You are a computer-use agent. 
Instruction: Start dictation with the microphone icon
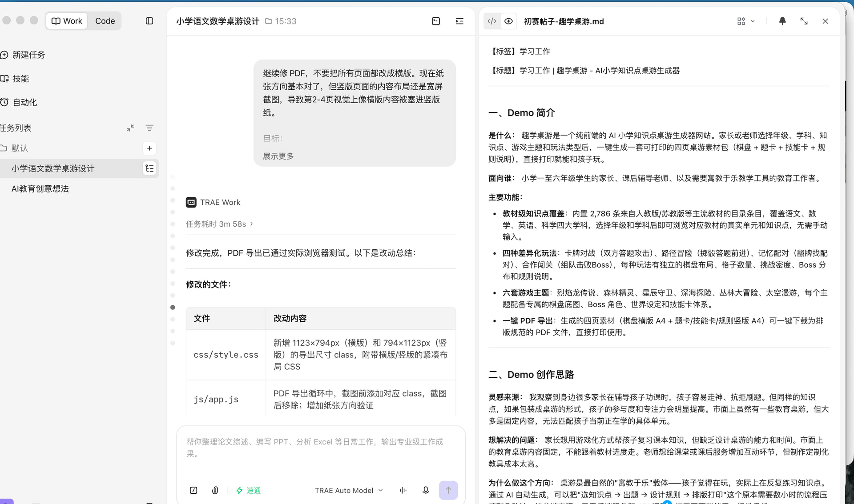(426, 490)
